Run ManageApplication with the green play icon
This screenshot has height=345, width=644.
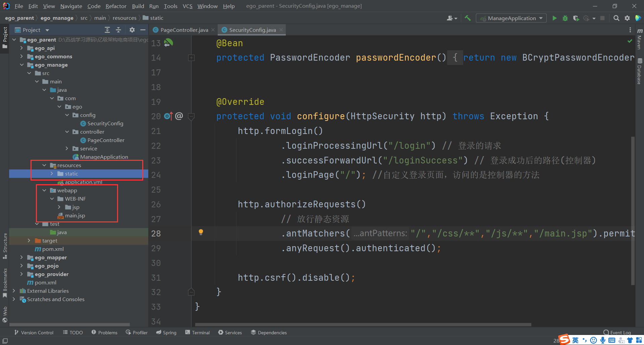[x=554, y=18]
